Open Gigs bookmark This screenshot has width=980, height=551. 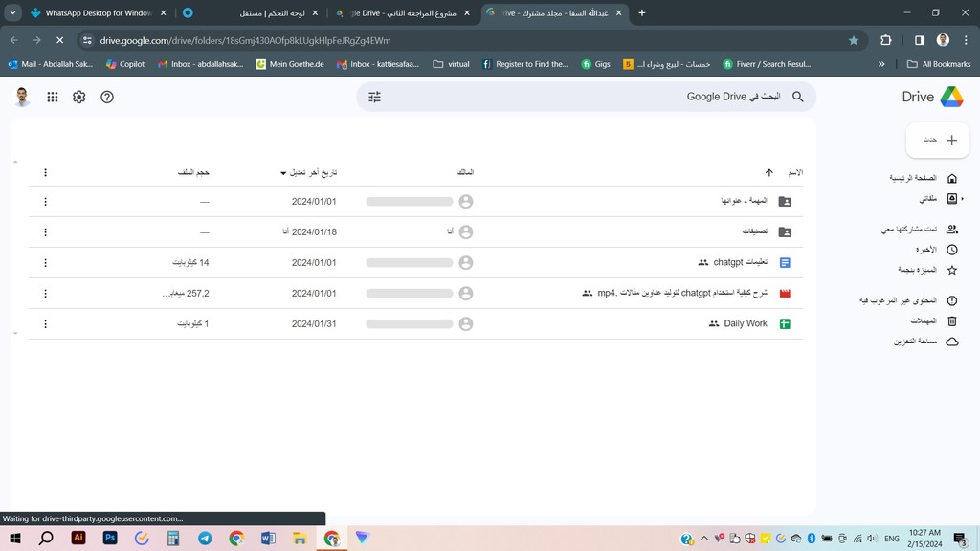point(595,64)
